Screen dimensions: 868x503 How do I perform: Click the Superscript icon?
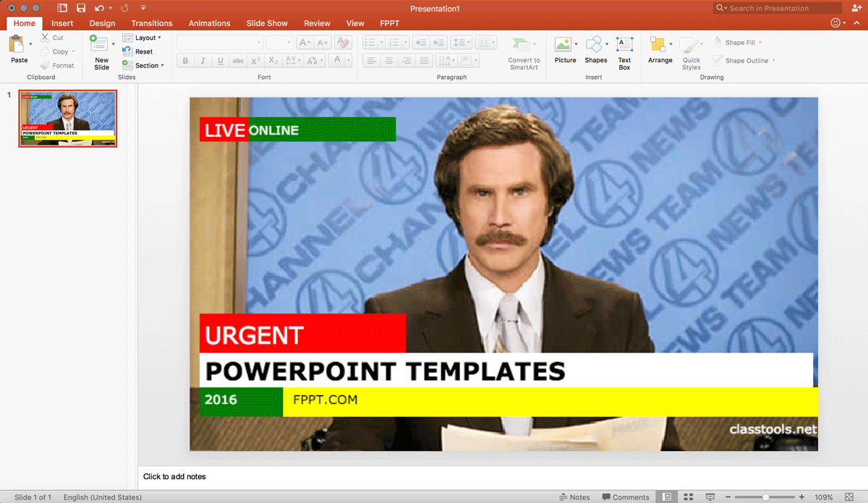coord(255,61)
